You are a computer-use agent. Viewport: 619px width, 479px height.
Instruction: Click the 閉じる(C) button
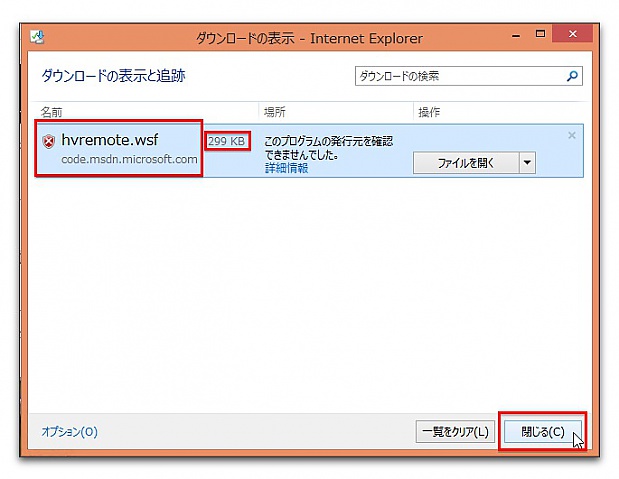pos(542,432)
